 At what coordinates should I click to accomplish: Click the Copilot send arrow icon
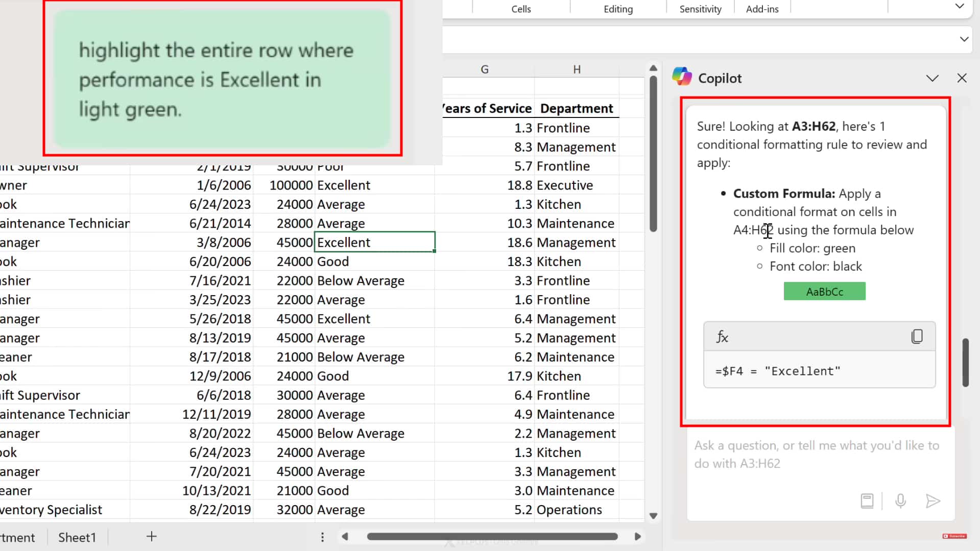click(x=933, y=501)
